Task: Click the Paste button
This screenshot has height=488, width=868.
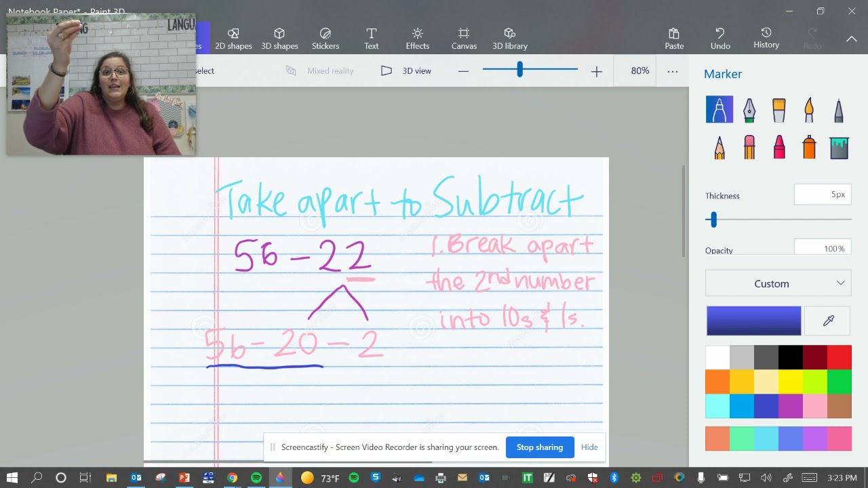Action: pyautogui.click(x=674, y=39)
